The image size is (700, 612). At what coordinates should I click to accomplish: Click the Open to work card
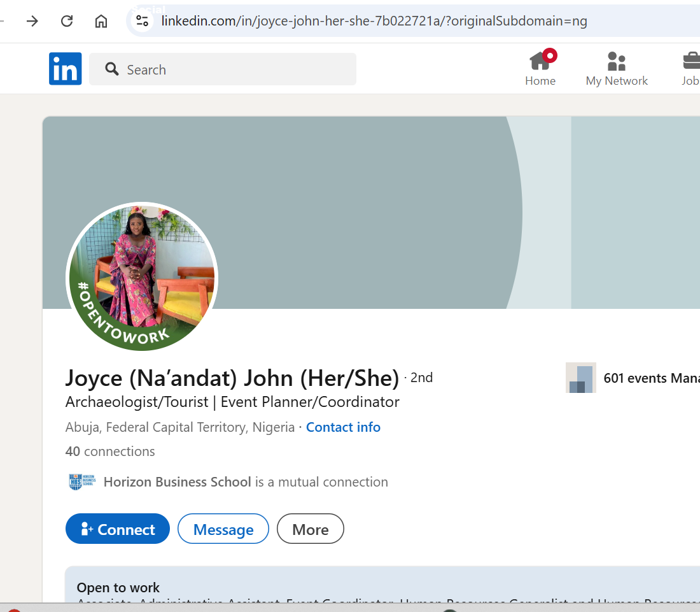(x=382, y=587)
